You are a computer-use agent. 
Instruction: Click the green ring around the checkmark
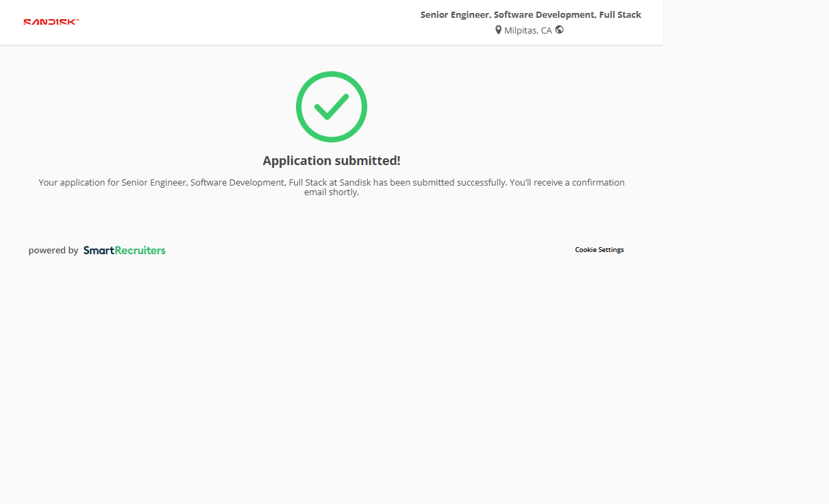pos(300,107)
